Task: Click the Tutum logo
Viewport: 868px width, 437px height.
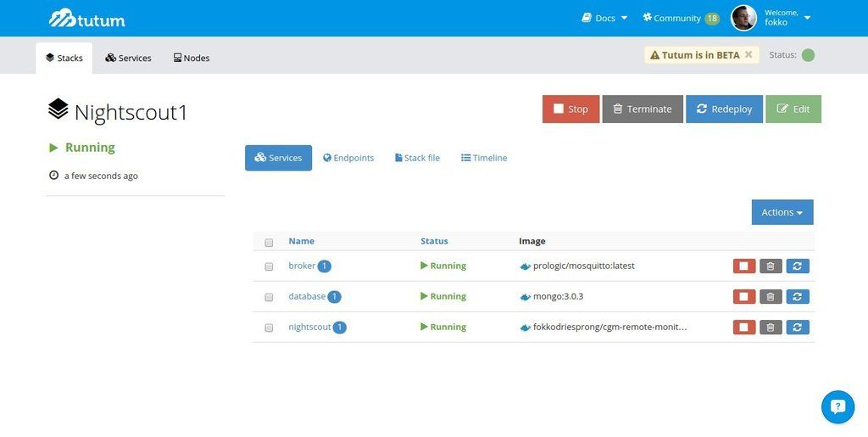Action: (x=87, y=19)
